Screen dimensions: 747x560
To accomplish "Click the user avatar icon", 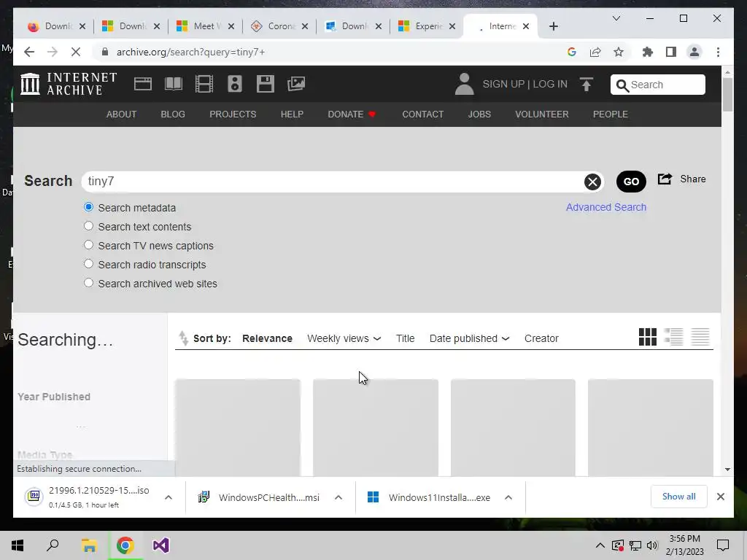I will [x=464, y=84].
